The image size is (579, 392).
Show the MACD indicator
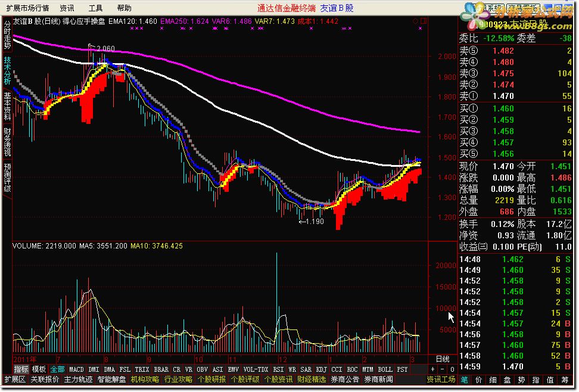[76, 369]
